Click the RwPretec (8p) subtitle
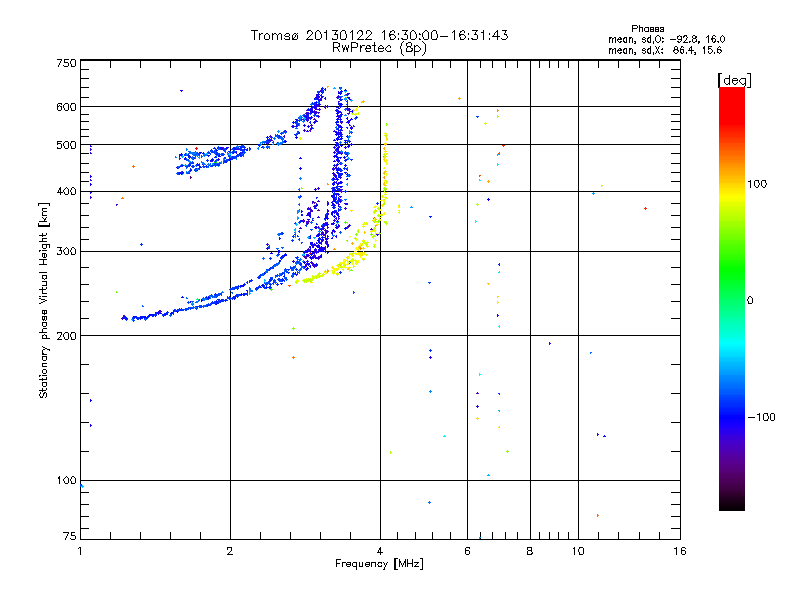This screenshot has width=800, height=600. [x=379, y=48]
